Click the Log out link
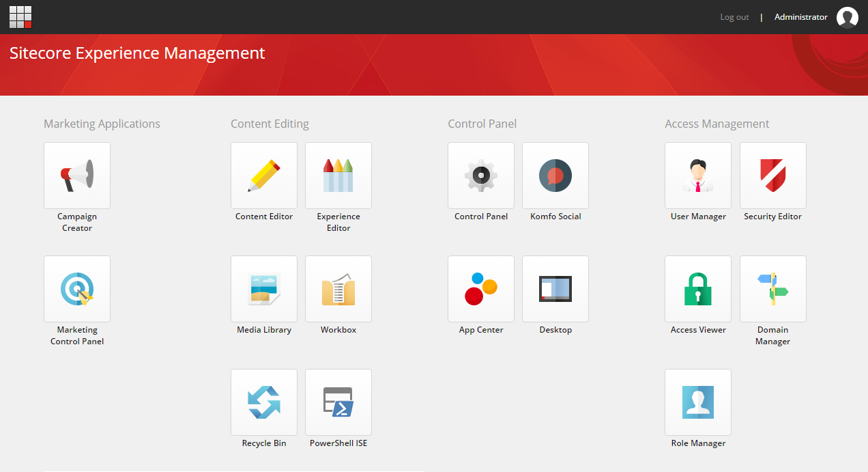 coord(734,17)
